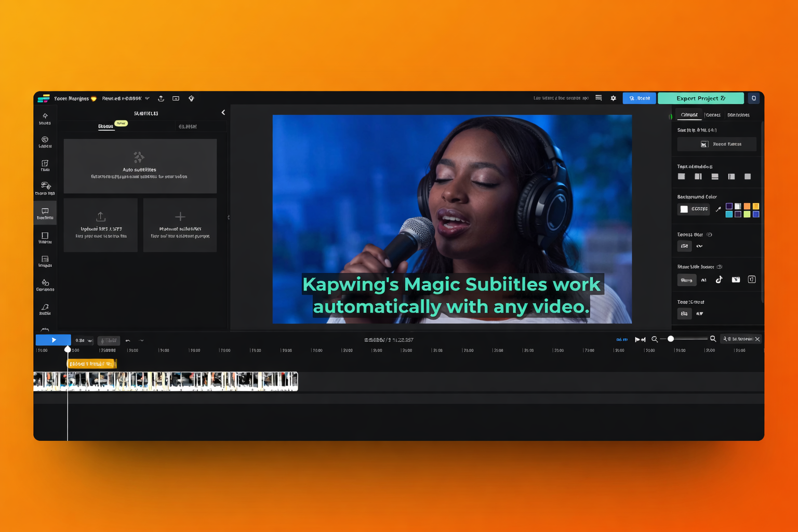Open the settings gear icon

click(613, 98)
